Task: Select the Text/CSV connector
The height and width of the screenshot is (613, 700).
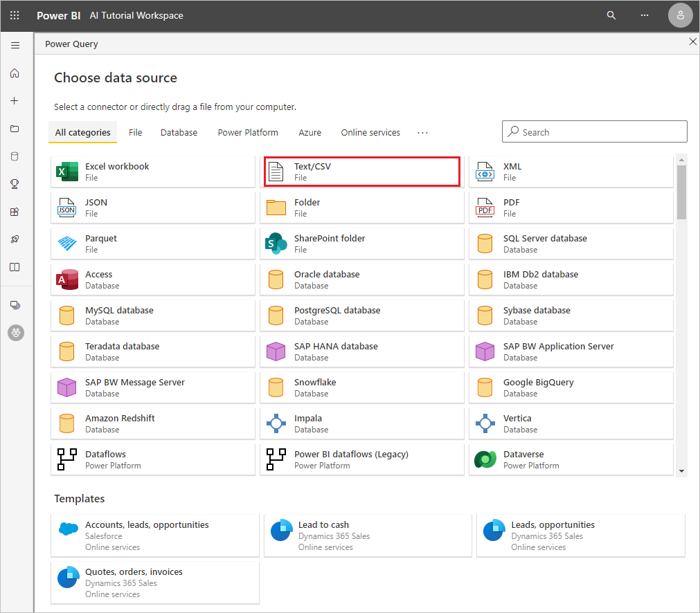Action: (361, 172)
